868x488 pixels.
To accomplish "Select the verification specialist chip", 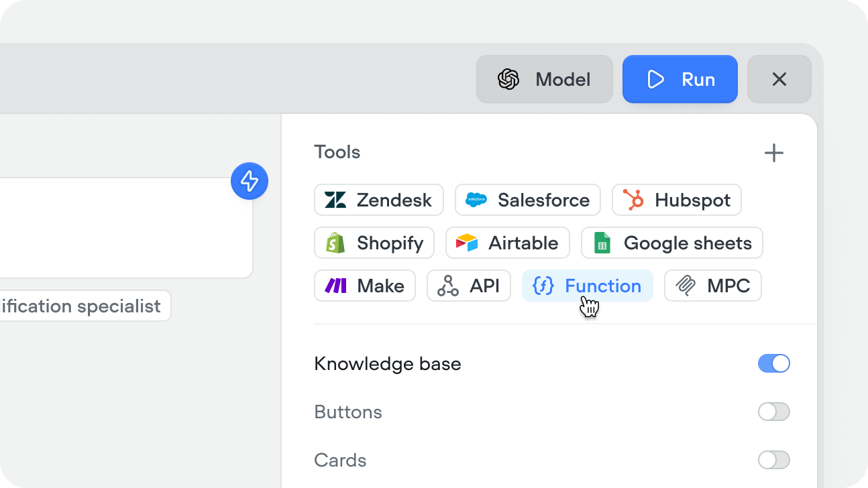I will pyautogui.click(x=80, y=306).
